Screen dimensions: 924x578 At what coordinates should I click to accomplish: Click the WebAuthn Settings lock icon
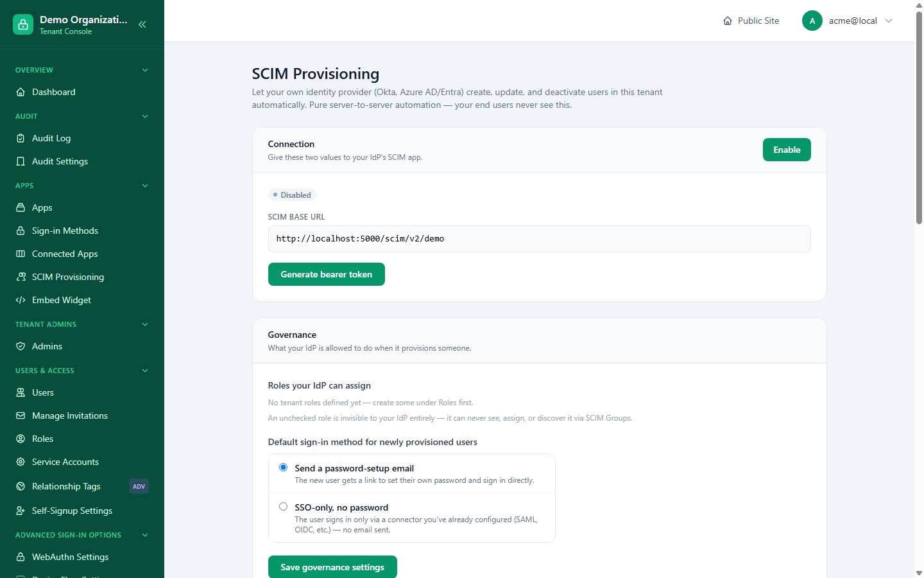(21, 557)
